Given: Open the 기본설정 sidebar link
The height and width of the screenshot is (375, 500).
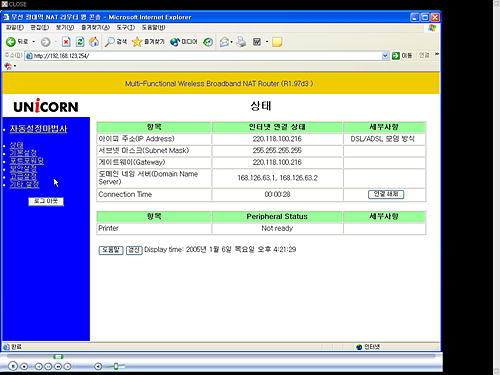Looking at the screenshot, I should pyautogui.click(x=23, y=153).
